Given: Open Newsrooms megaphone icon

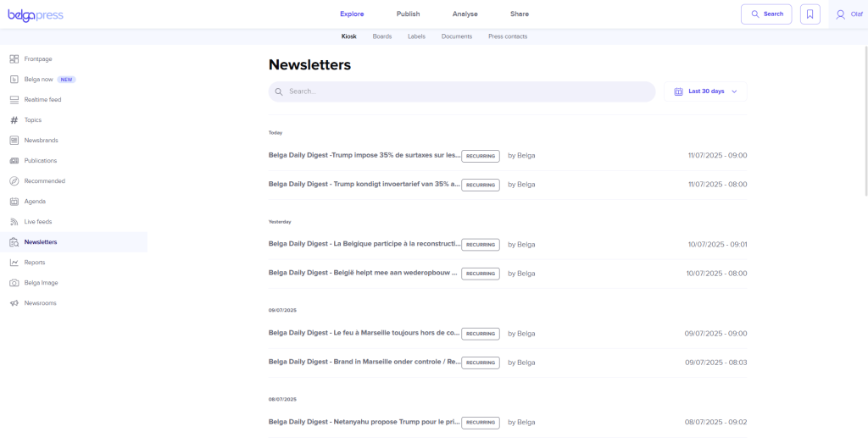Looking at the screenshot, I should [x=14, y=303].
